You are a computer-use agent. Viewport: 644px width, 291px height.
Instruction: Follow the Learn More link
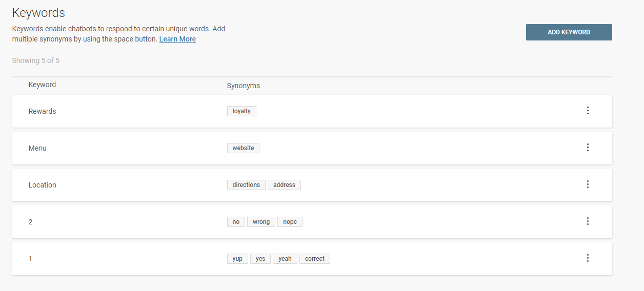tap(177, 39)
